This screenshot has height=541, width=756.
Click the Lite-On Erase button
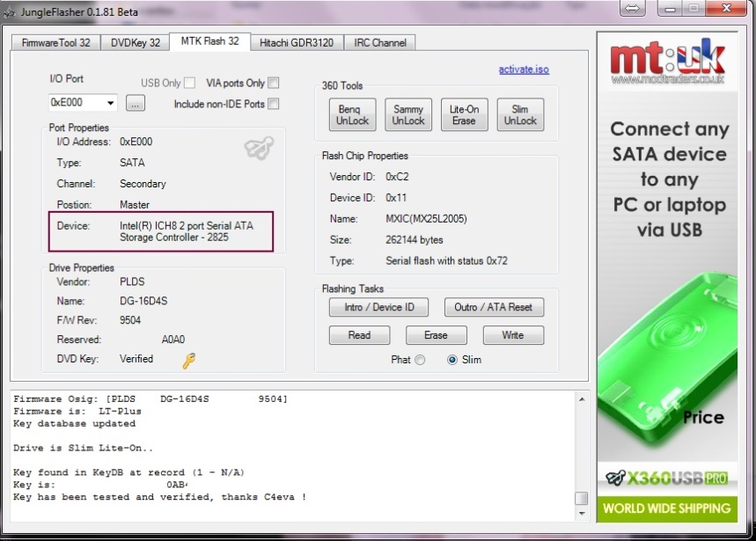[465, 114]
